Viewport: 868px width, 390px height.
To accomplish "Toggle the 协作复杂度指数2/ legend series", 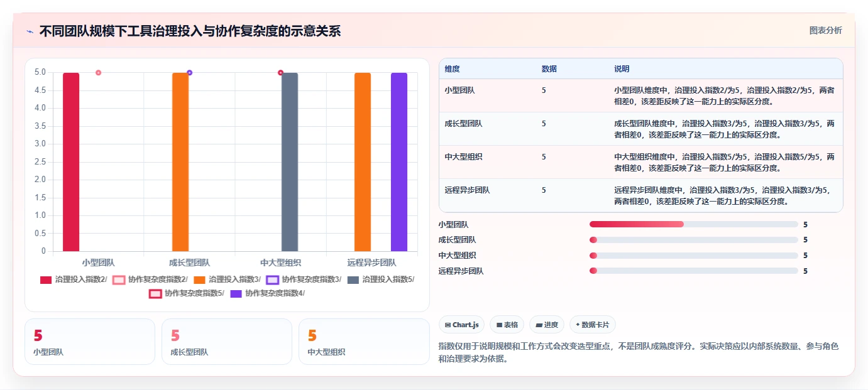I will click(150, 279).
